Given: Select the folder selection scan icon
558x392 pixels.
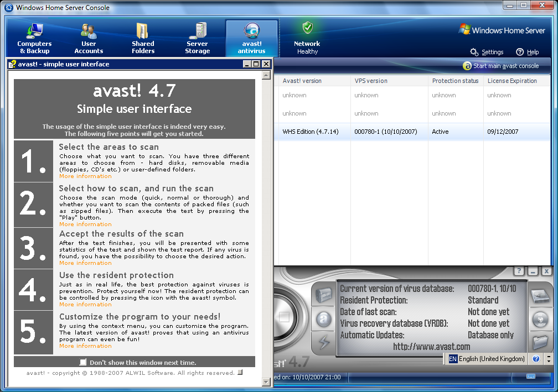Looking at the screenshot, I should coord(540,342).
